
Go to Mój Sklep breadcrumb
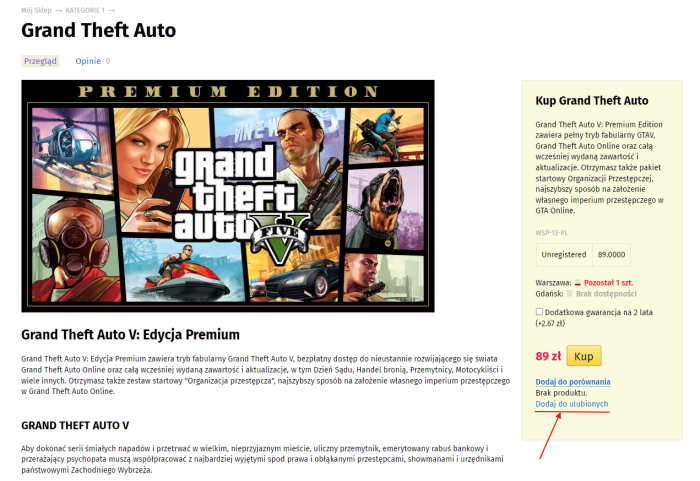point(36,10)
